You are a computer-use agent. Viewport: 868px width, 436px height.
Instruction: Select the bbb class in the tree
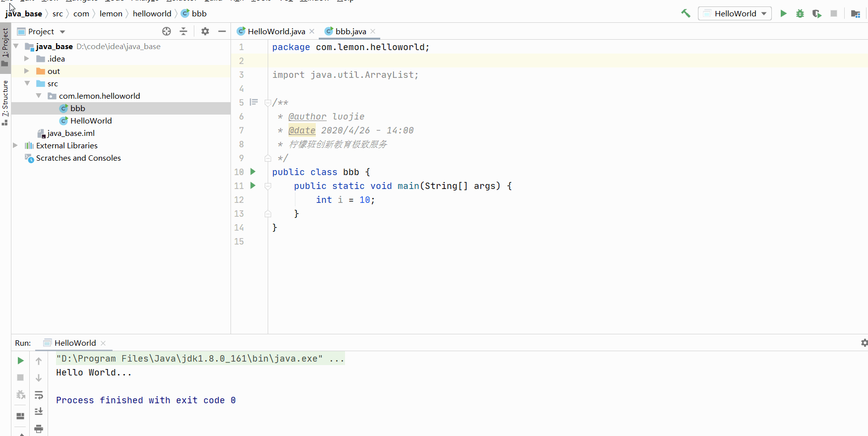click(77, 108)
